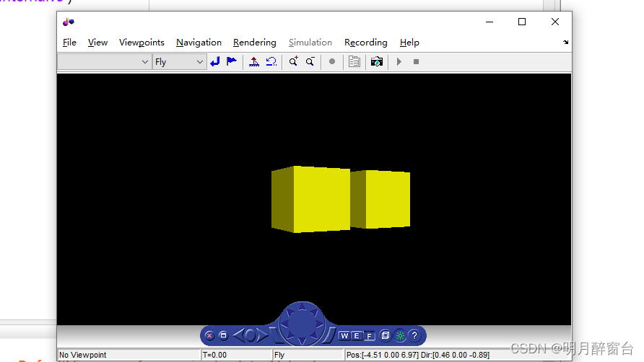Click the navigation wheel lower-left arrow
Viewport: 644px width, 362px height.
tap(290, 336)
